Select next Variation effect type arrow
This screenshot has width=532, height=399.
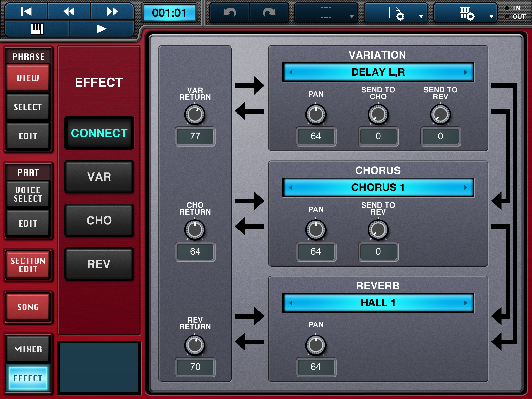(465, 72)
